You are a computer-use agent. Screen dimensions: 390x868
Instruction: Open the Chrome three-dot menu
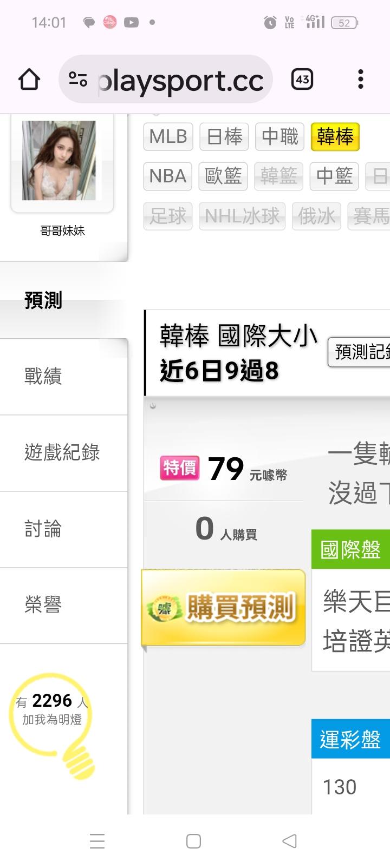[360, 80]
